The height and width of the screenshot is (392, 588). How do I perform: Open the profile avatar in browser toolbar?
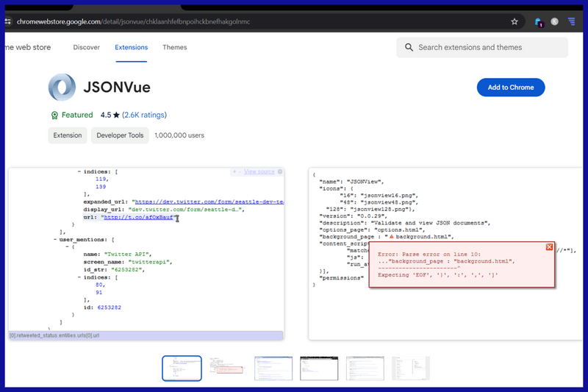coord(554,22)
